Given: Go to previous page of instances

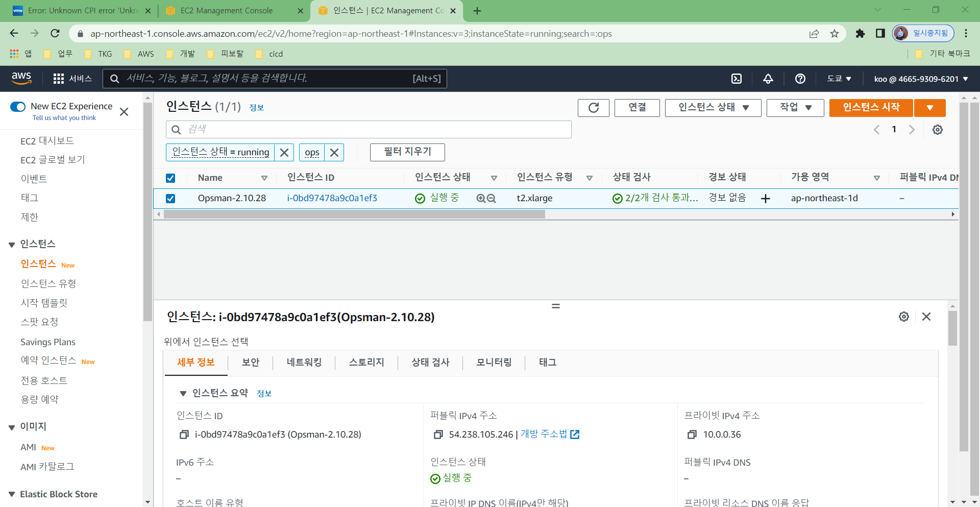Looking at the screenshot, I should tap(876, 130).
